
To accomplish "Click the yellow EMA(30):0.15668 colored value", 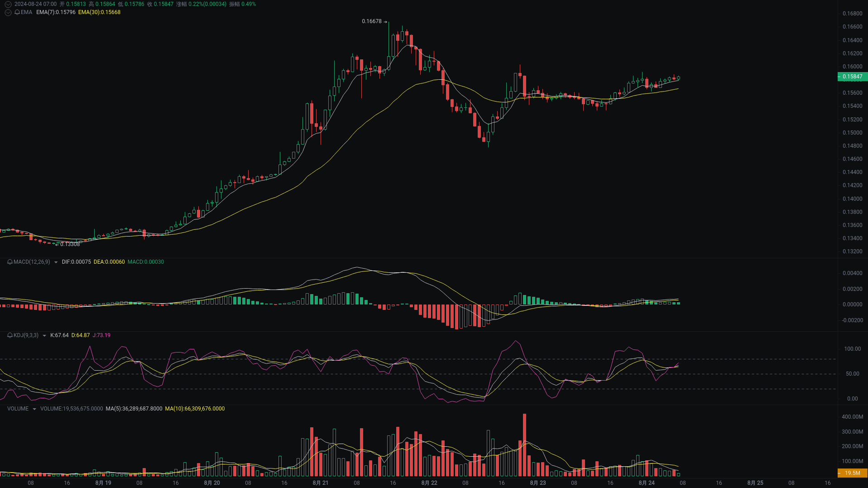I will click(100, 13).
